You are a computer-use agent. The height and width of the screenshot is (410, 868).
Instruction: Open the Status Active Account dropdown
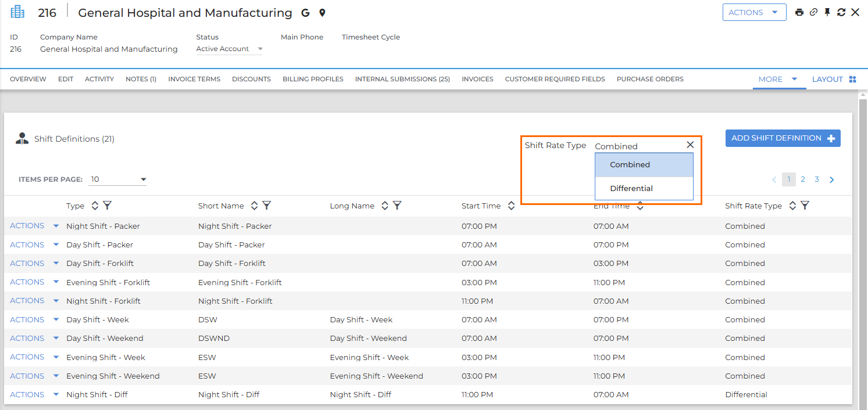coord(229,49)
